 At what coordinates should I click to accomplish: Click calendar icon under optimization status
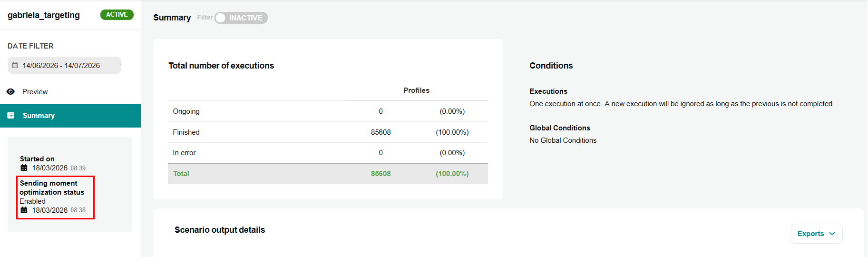(x=24, y=210)
